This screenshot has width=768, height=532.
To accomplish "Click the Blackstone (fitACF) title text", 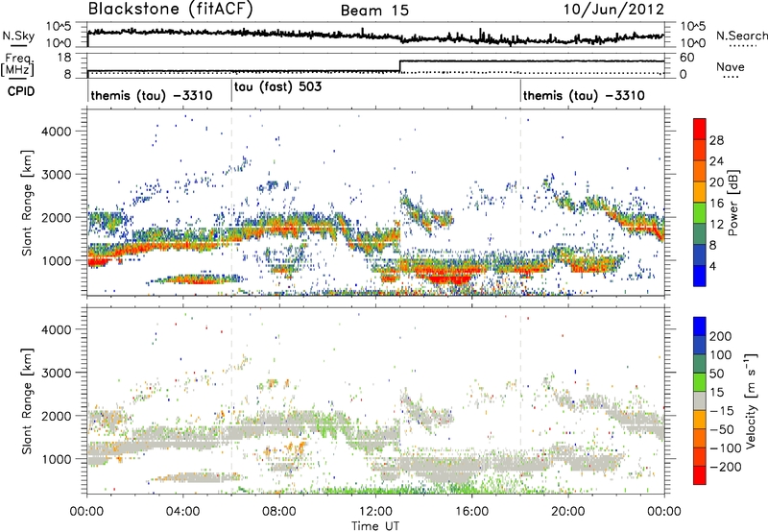I will [x=171, y=10].
